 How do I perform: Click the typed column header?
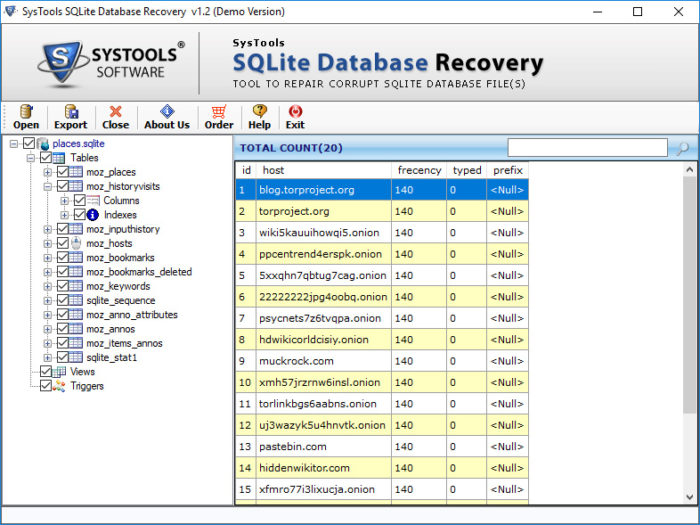tap(467, 170)
